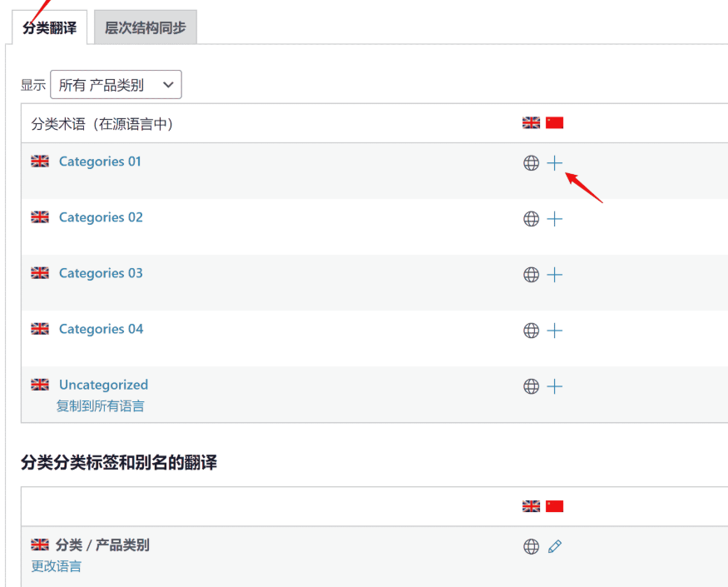Screen dimensions: 728x587
Task: Click 分类分类标签和别名的翻译 heading
Action: [x=119, y=462]
